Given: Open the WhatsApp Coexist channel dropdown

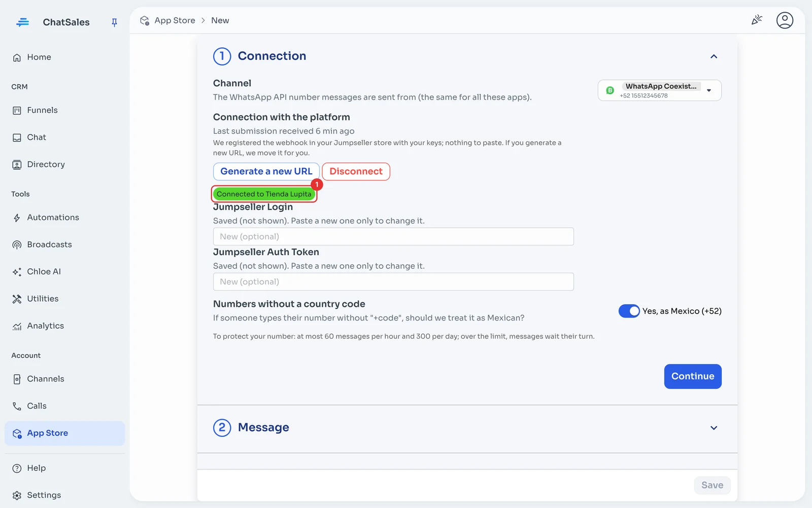Looking at the screenshot, I should point(659,90).
